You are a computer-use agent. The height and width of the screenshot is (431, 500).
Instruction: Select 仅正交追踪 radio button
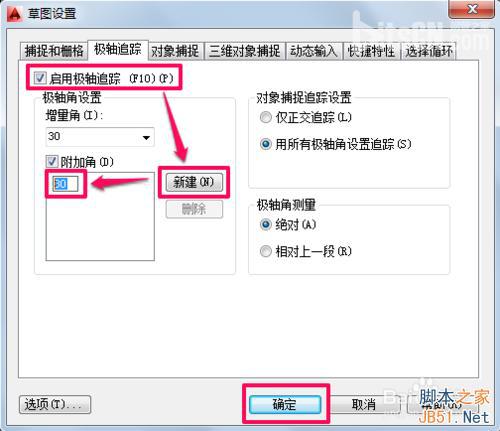click(x=266, y=117)
